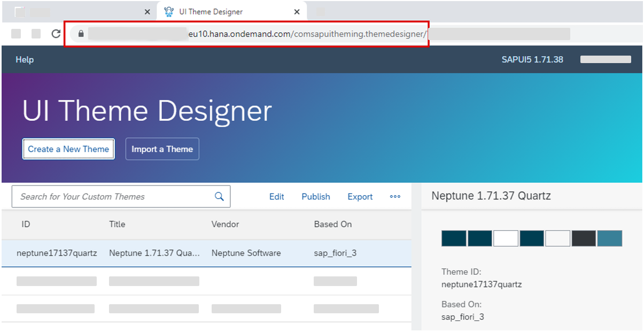Click Create a New Theme
The height and width of the screenshot is (332, 644).
tap(68, 149)
